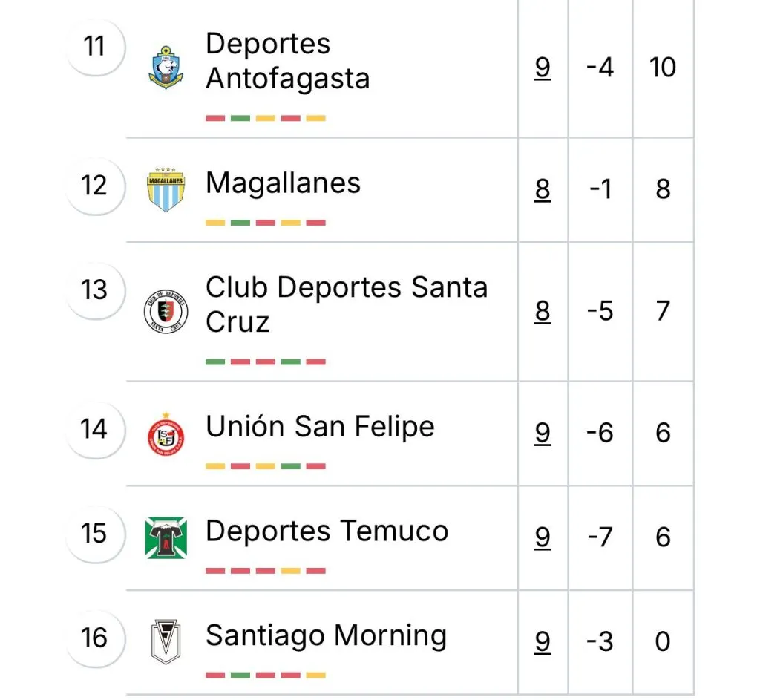Click the Santiago Morning club crest

(x=166, y=641)
